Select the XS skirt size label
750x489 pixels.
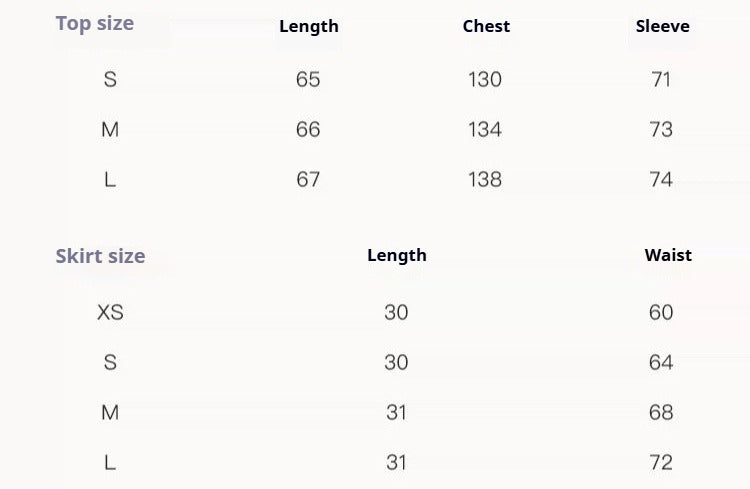click(110, 313)
